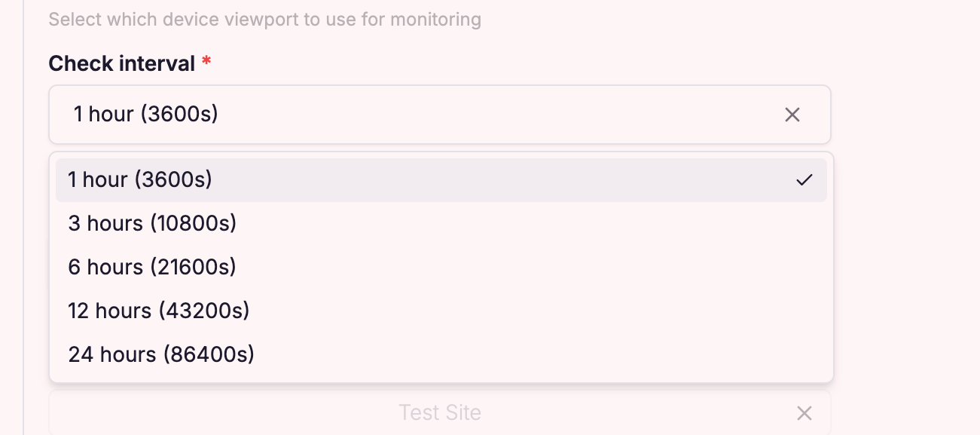Viewport: 980px width, 435px height.
Task: Click the 3 hours option in the open menu
Action: (152, 223)
